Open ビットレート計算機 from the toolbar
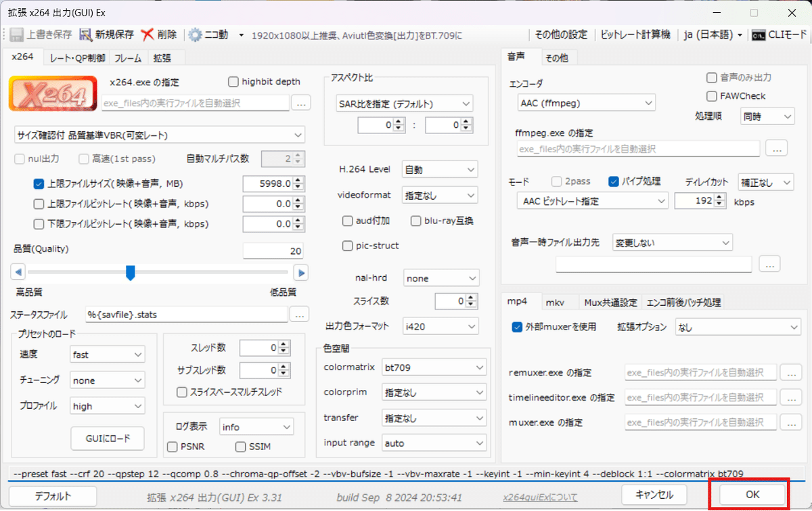This screenshot has height=511, width=812. (x=635, y=35)
